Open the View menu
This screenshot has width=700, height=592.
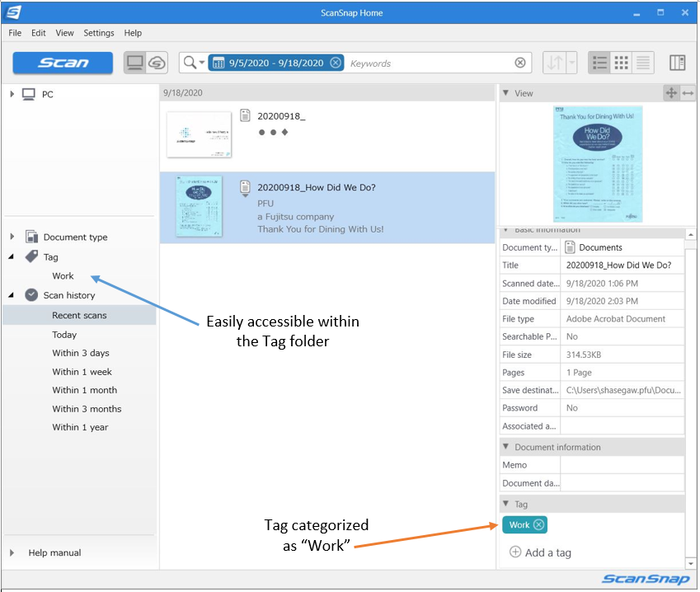[x=65, y=33]
